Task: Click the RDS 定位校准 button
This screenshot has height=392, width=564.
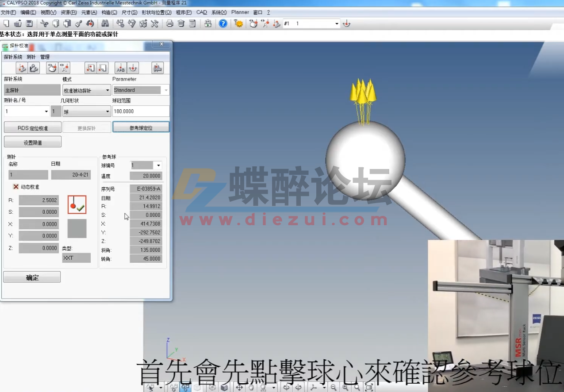Action: tap(32, 127)
